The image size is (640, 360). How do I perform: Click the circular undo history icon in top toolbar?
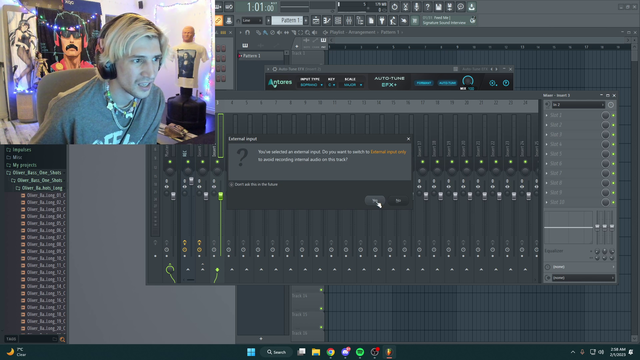394,7
